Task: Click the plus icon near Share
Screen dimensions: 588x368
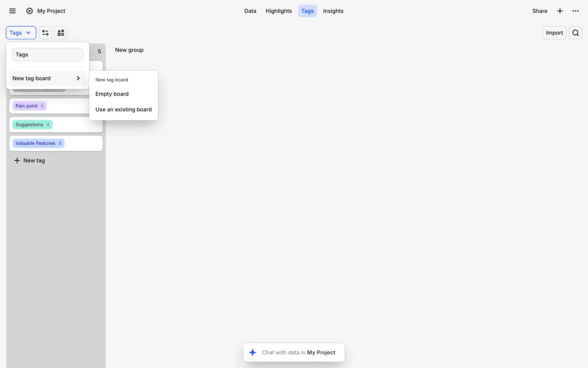Action: click(560, 11)
